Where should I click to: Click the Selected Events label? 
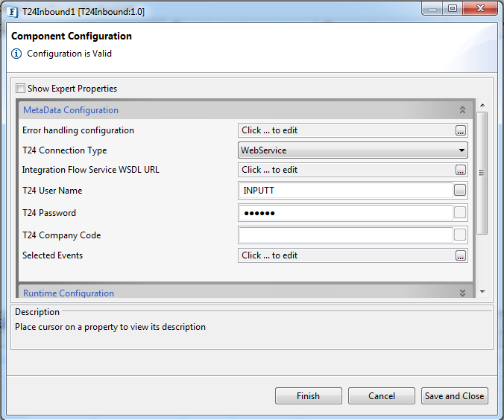(x=53, y=255)
